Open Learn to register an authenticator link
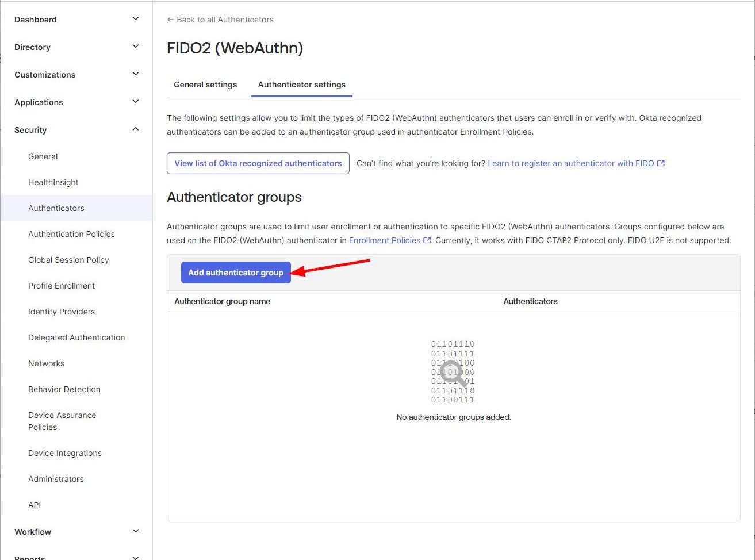Image resolution: width=755 pixels, height=560 pixels. coord(570,163)
